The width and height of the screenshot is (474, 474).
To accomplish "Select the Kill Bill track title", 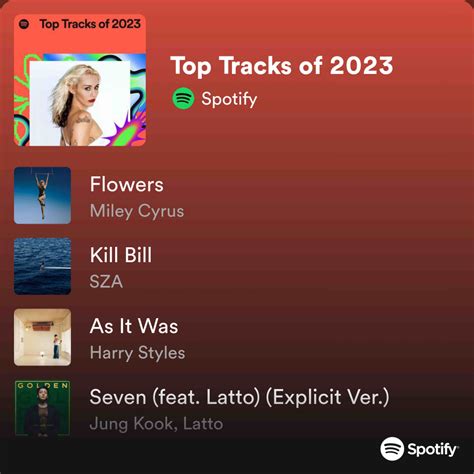I will [x=121, y=255].
